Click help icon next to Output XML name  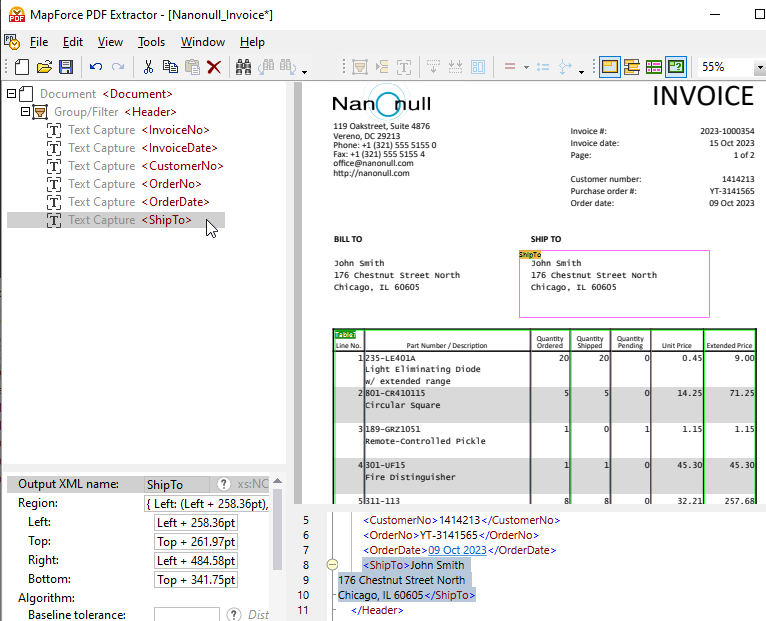pyautogui.click(x=224, y=484)
